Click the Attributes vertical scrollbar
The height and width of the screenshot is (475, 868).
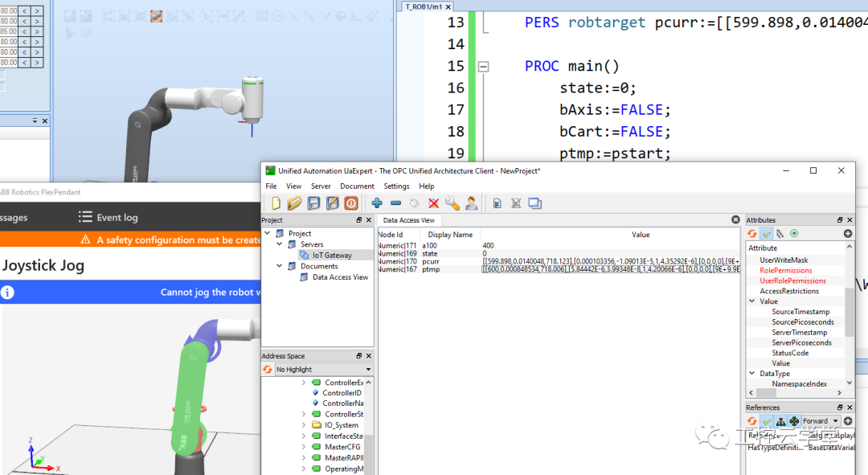tap(850, 314)
